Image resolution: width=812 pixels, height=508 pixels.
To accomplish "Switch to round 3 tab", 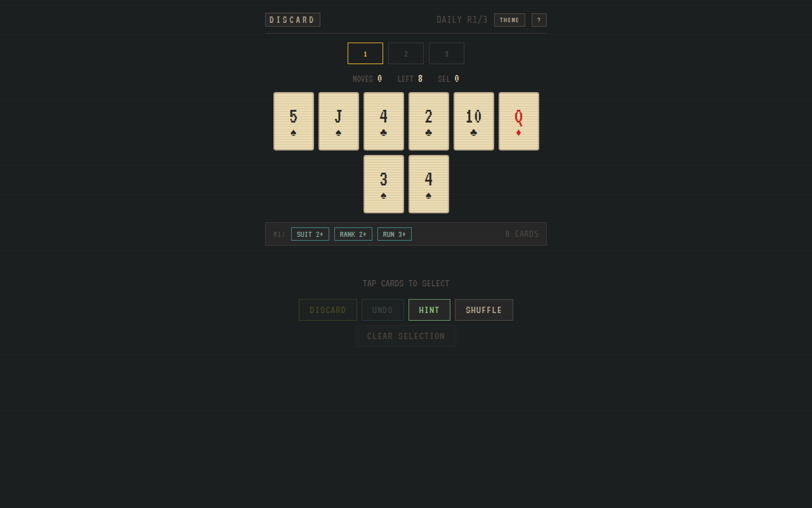I will click(x=447, y=53).
